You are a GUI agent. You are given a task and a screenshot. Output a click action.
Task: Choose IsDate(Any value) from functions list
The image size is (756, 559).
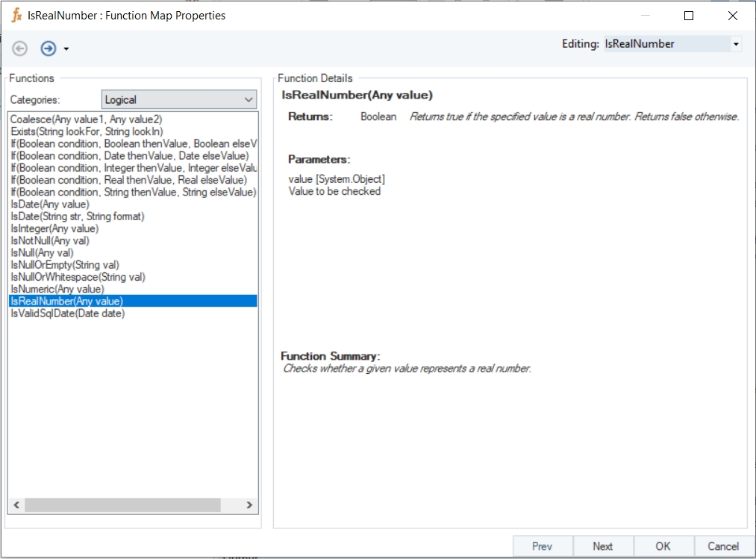50,204
